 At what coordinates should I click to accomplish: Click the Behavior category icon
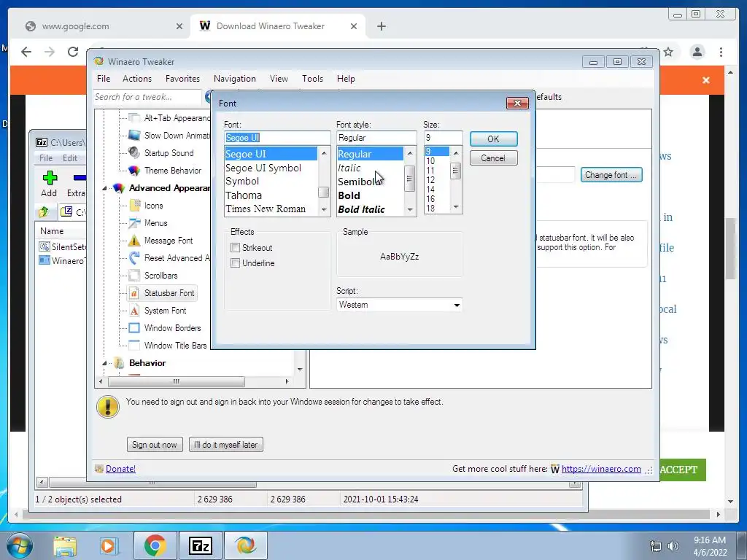(x=119, y=363)
